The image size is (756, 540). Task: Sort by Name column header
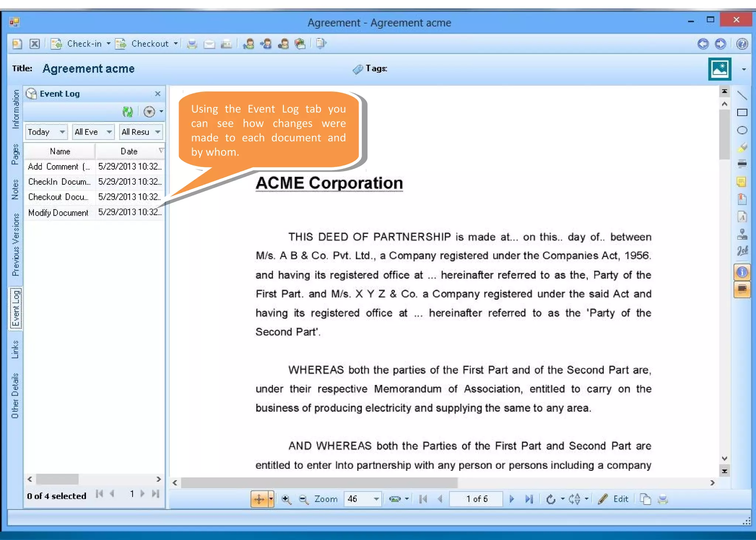point(60,151)
